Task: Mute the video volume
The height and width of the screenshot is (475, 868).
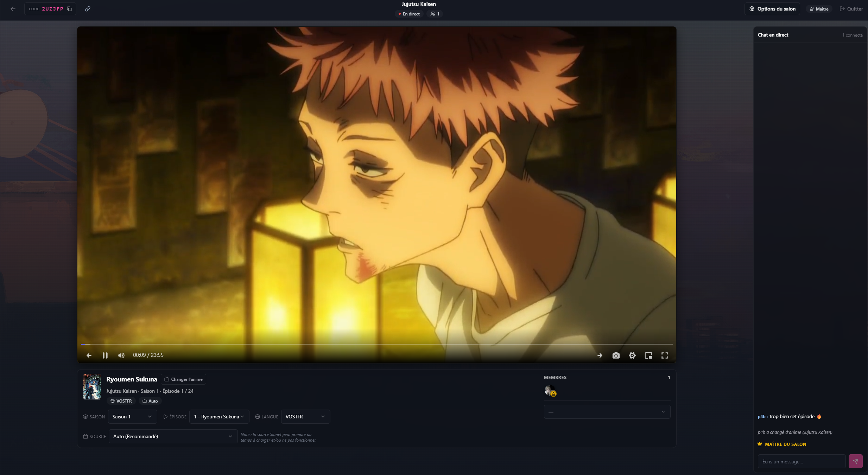Action: coord(121,355)
